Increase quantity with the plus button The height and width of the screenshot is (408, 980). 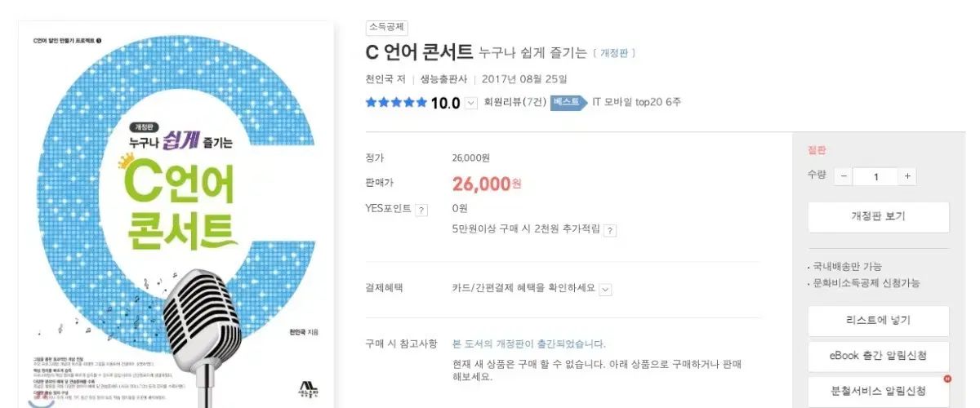click(x=907, y=176)
